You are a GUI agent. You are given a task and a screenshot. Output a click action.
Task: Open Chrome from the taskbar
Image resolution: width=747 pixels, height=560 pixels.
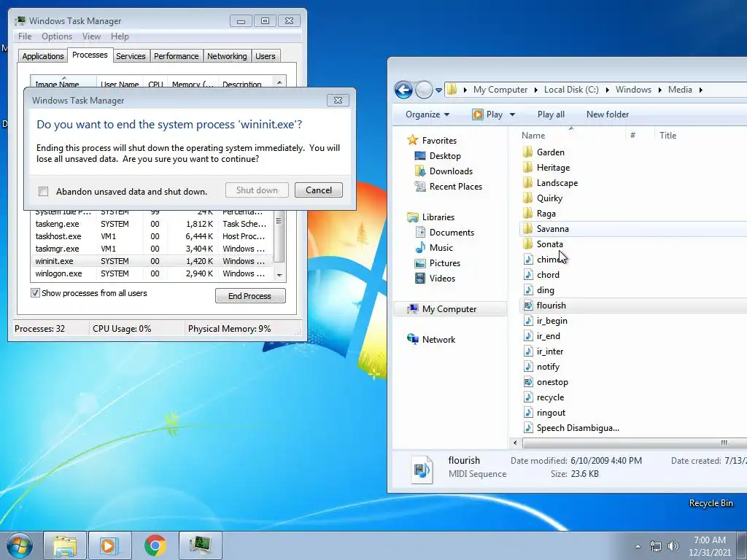coord(155,545)
